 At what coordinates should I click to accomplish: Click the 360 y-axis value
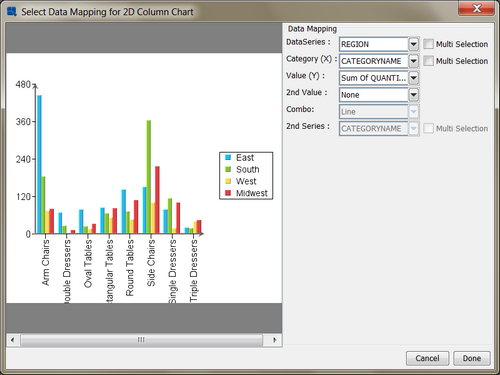23,122
